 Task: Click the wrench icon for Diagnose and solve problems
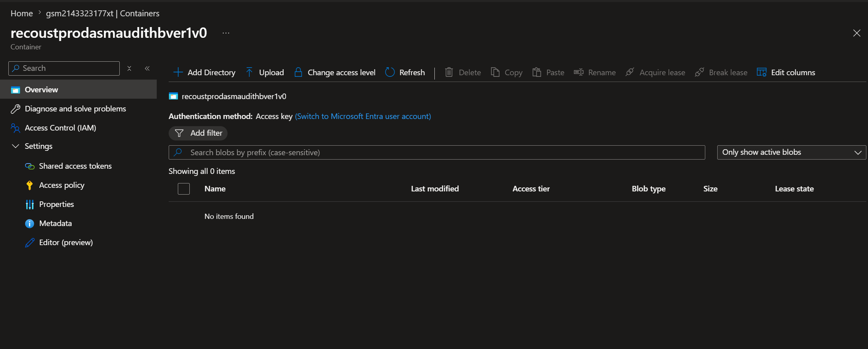tap(16, 109)
